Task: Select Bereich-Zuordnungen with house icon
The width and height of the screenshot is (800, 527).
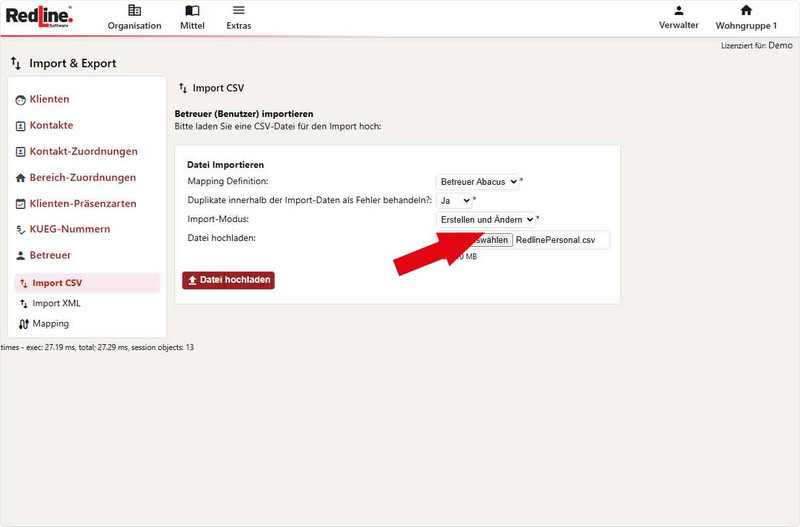Action: click(x=82, y=177)
